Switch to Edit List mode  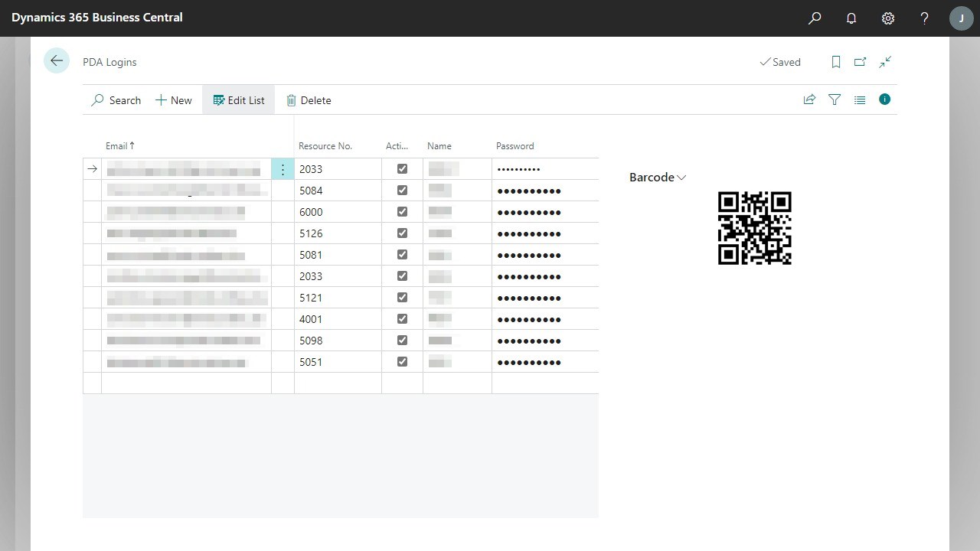tap(238, 99)
